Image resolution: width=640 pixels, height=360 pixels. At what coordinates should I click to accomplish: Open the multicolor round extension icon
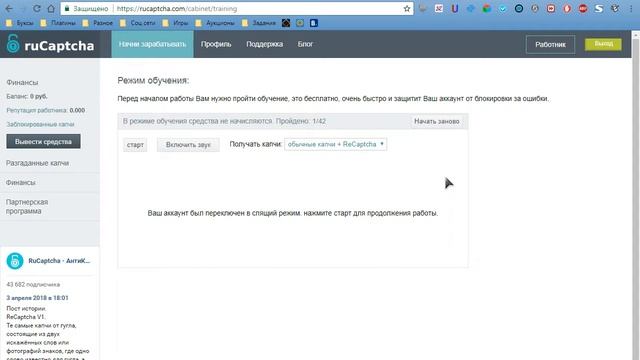(x=487, y=9)
